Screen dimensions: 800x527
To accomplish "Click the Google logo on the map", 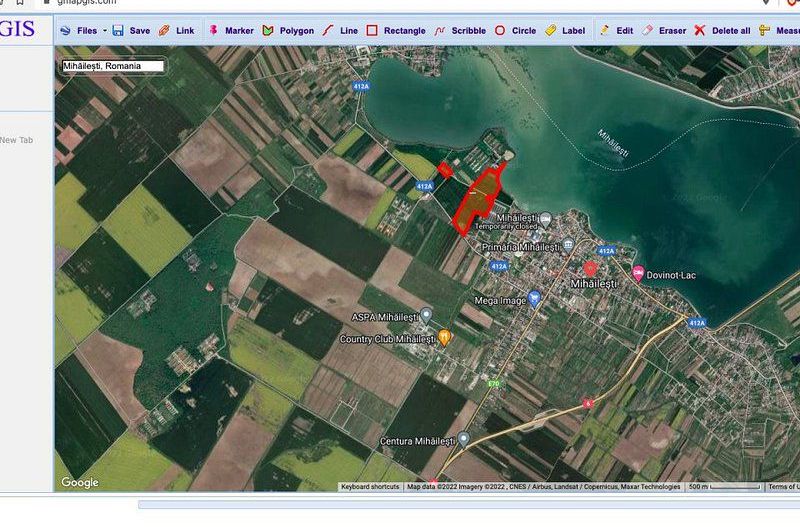I will tap(80, 483).
